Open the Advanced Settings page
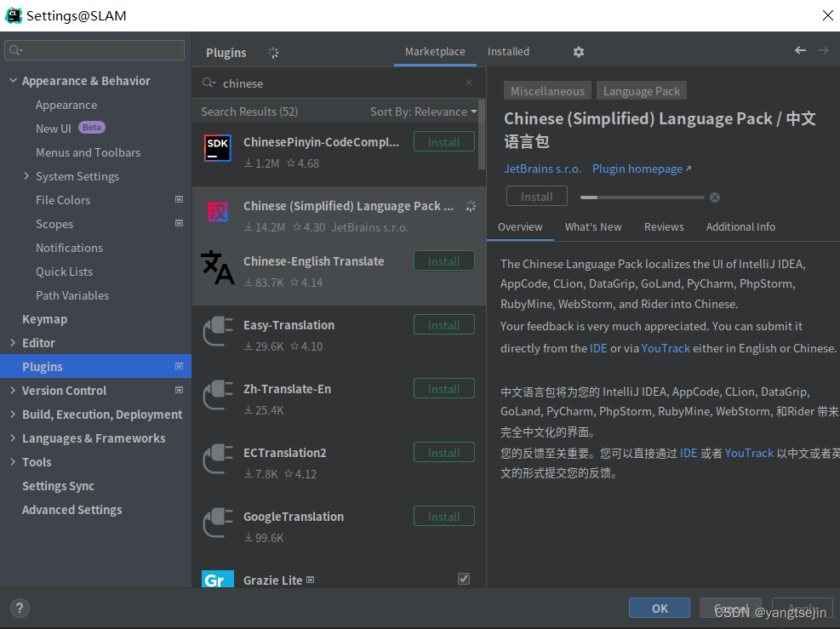The height and width of the screenshot is (629, 840). tap(71, 510)
